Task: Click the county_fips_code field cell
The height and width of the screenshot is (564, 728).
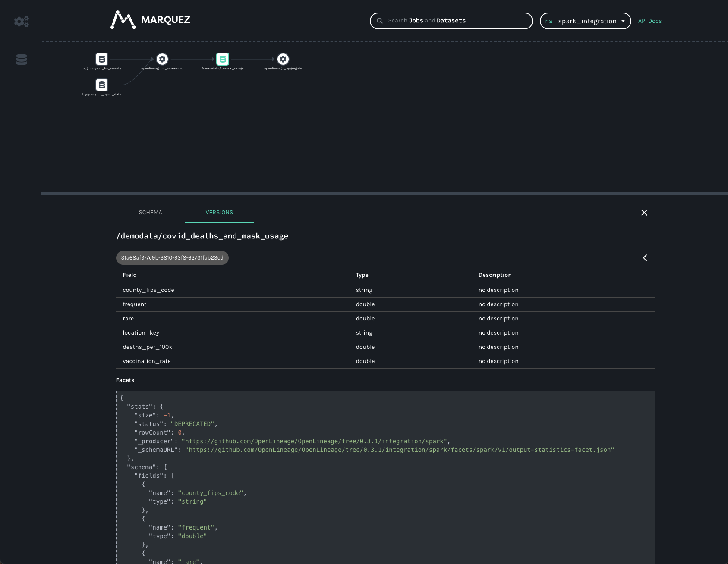Action: tap(148, 290)
